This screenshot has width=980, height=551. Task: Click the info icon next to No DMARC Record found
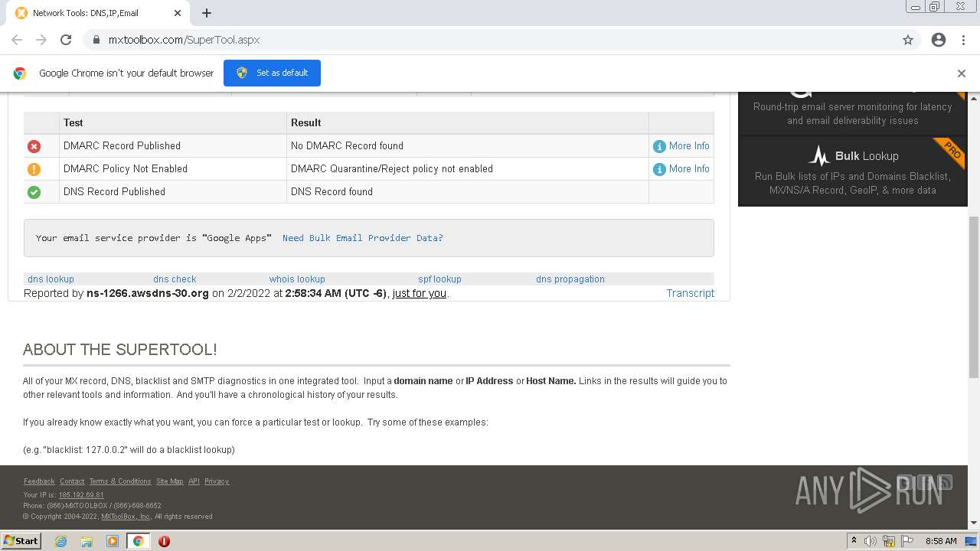[659, 146]
